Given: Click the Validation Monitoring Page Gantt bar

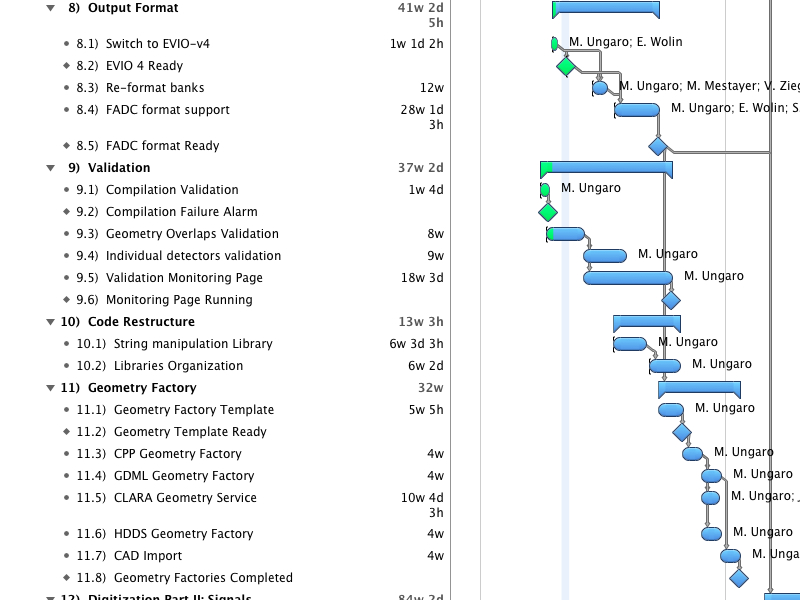Looking at the screenshot, I should 628,278.
